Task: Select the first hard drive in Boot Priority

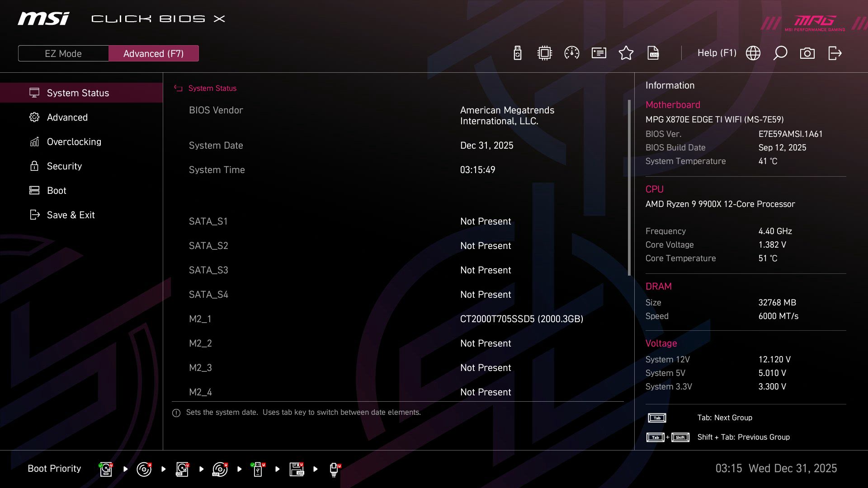Action: (x=105, y=469)
